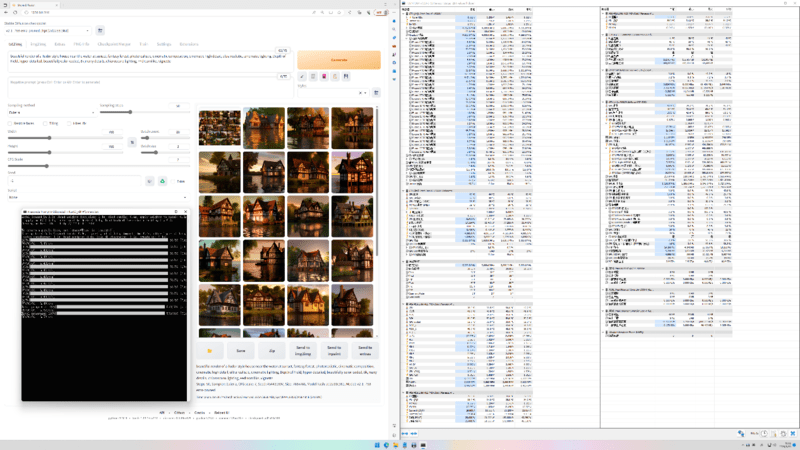The width and height of the screenshot is (800, 450).
Task: Open HWiNFO network monitor icon
Action: [741, 434]
